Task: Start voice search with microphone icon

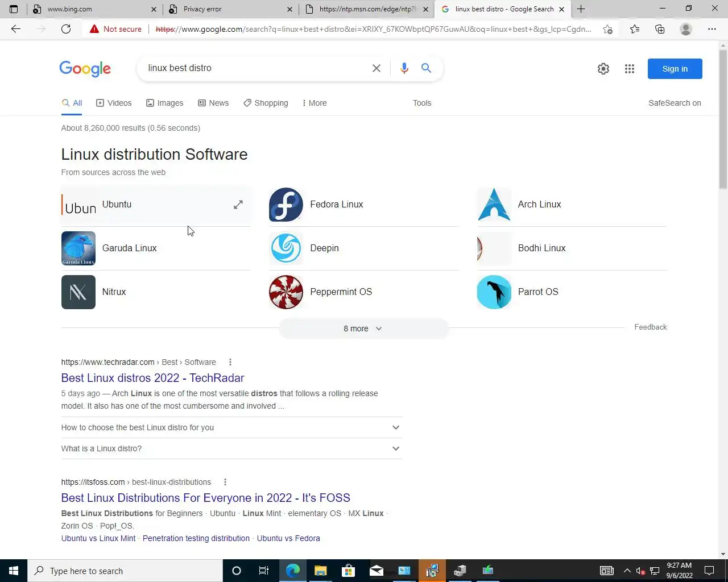Action: tap(404, 68)
